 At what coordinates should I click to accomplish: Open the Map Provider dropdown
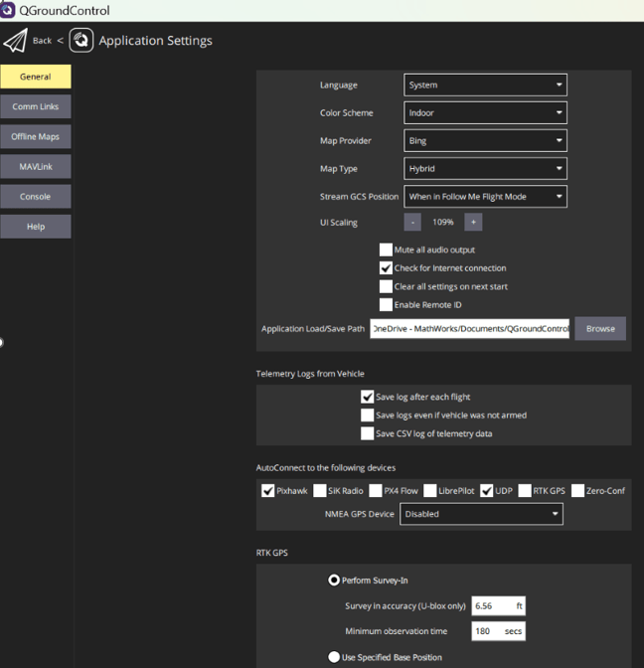coord(485,141)
